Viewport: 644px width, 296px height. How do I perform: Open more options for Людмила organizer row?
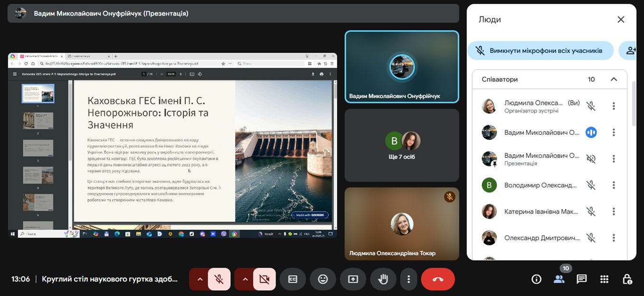pyautogui.click(x=614, y=106)
